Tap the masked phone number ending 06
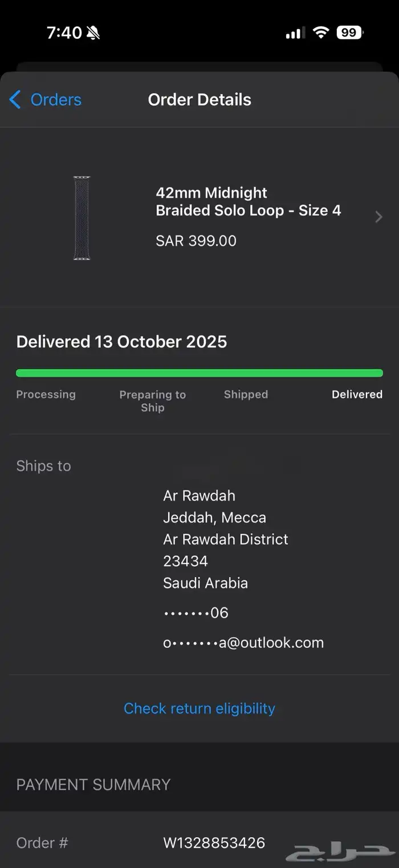 (x=196, y=613)
